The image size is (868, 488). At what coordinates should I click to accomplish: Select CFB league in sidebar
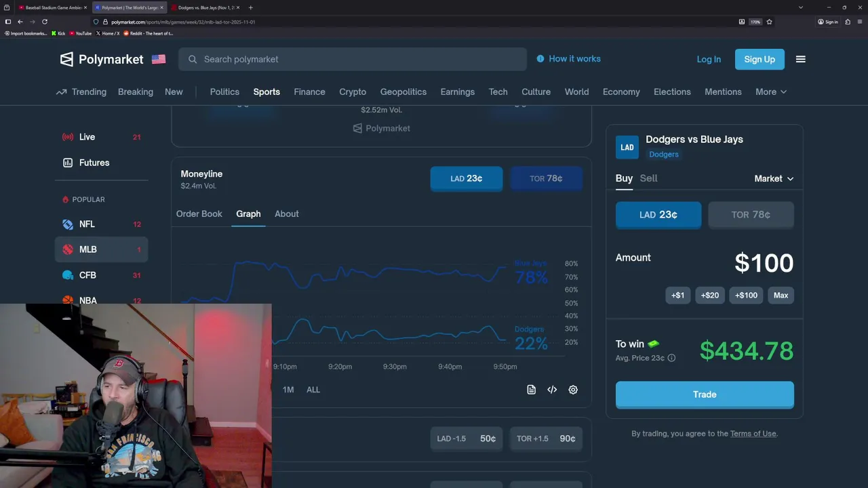(x=101, y=275)
